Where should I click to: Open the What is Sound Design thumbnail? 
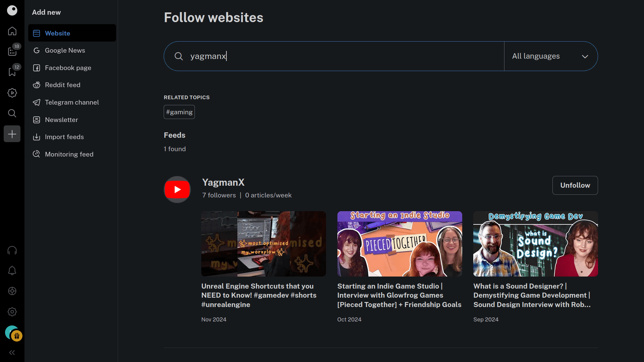point(536,244)
